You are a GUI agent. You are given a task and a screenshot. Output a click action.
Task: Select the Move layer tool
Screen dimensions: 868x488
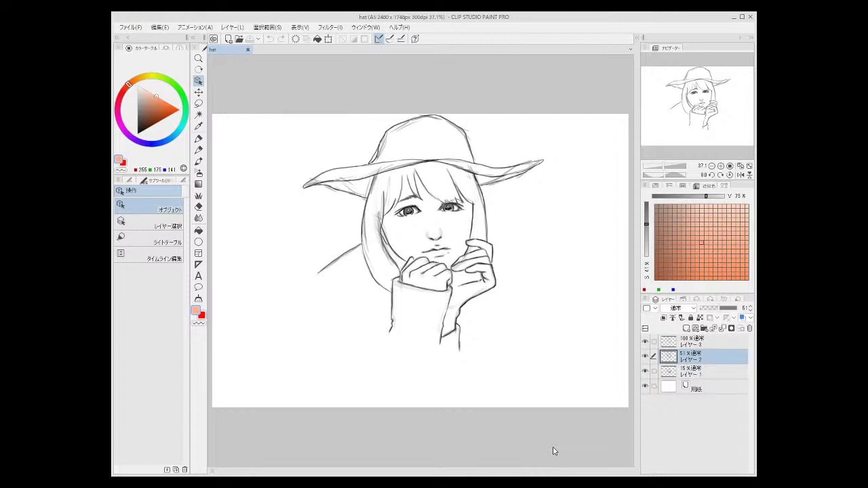pos(199,92)
